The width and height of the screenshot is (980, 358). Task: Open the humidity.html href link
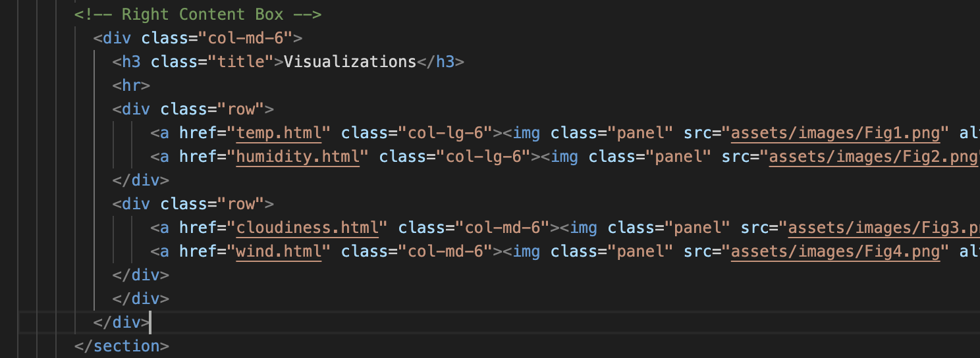tap(298, 157)
